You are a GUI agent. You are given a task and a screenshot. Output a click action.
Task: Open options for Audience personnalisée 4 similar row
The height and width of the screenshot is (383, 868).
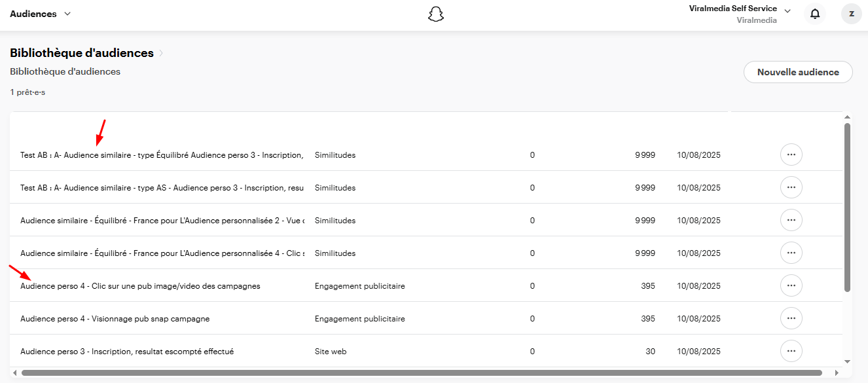tap(791, 253)
